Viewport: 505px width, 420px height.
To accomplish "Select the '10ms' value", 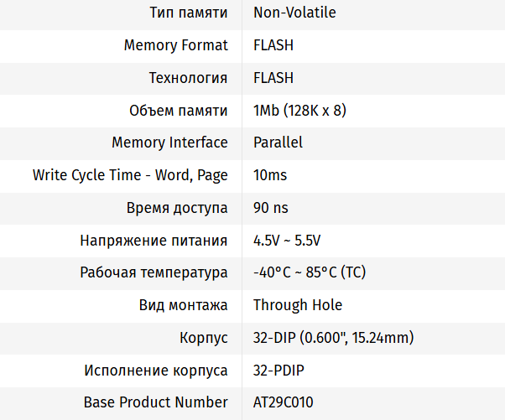I will [x=270, y=175].
